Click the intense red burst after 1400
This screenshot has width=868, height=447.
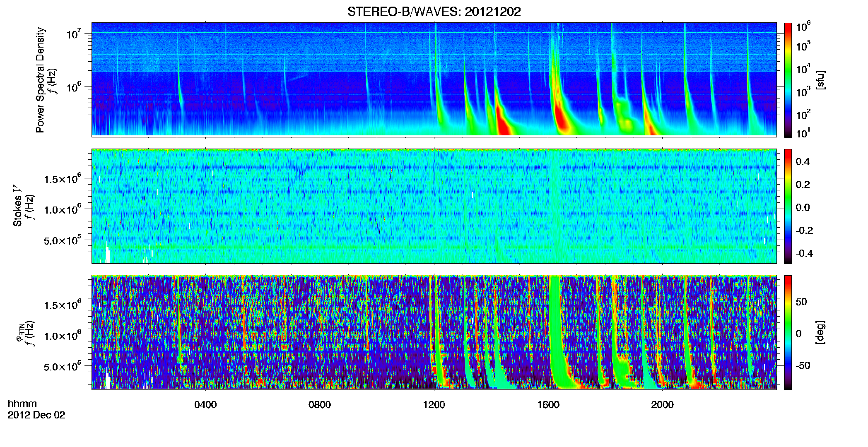tap(504, 123)
